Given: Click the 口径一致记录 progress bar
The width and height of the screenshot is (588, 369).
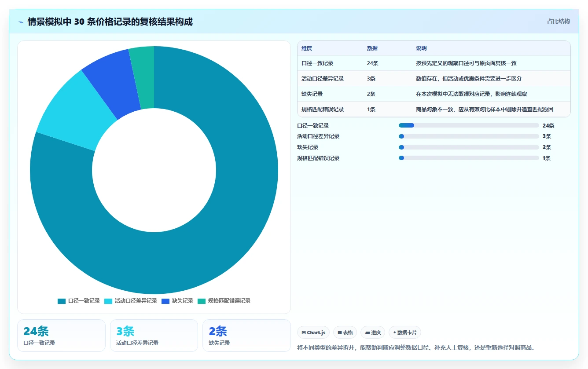Looking at the screenshot, I should (469, 125).
